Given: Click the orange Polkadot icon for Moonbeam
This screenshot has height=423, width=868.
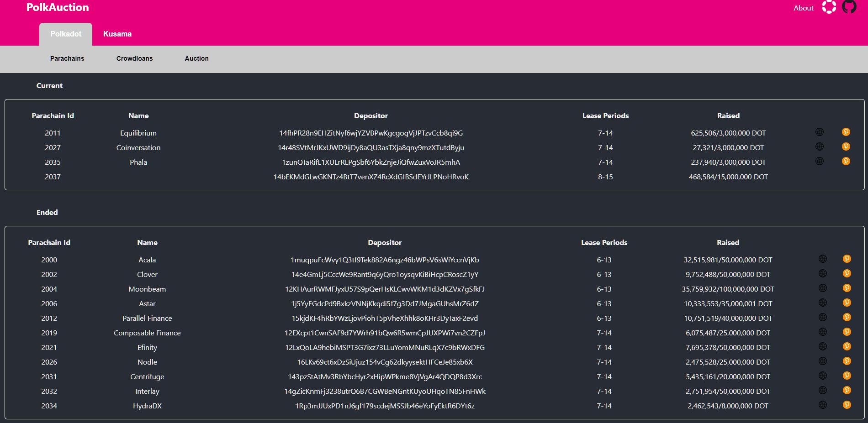Looking at the screenshot, I should click(x=847, y=288).
